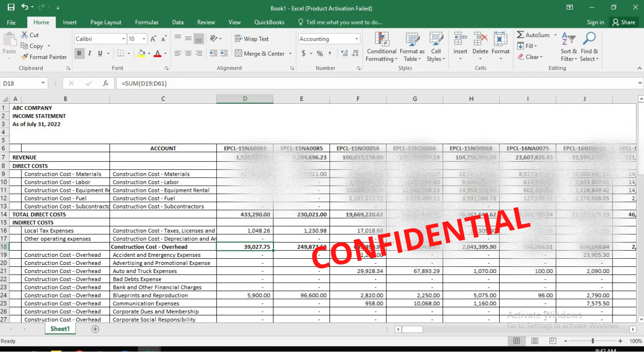
Task: Open Sort & Filter options
Action: coord(569,47)
